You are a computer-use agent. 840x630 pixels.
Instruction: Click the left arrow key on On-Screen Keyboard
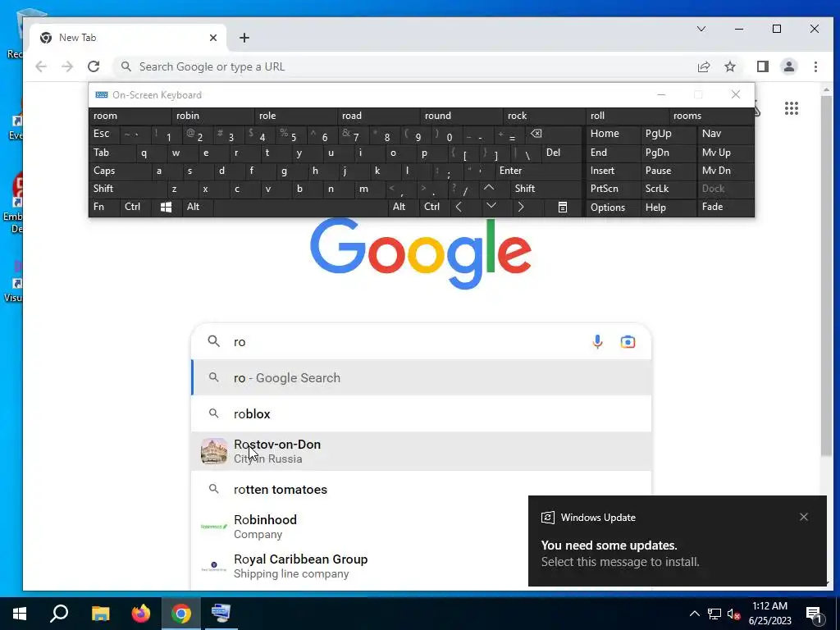coord(459,208)
